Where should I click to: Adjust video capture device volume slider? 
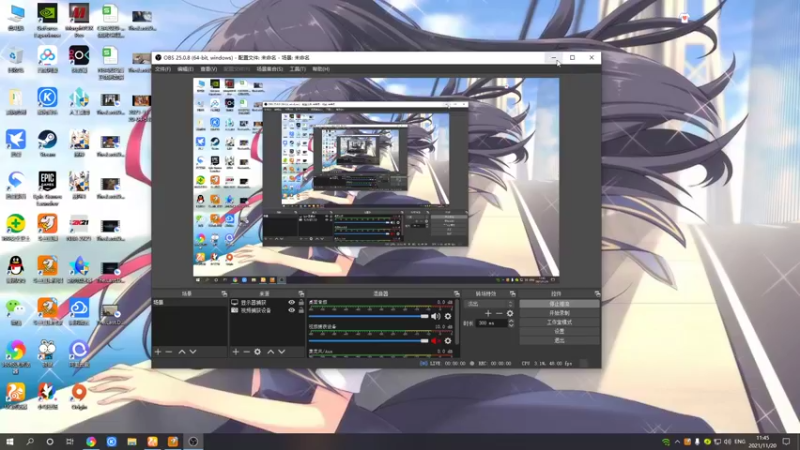[368, 341]
